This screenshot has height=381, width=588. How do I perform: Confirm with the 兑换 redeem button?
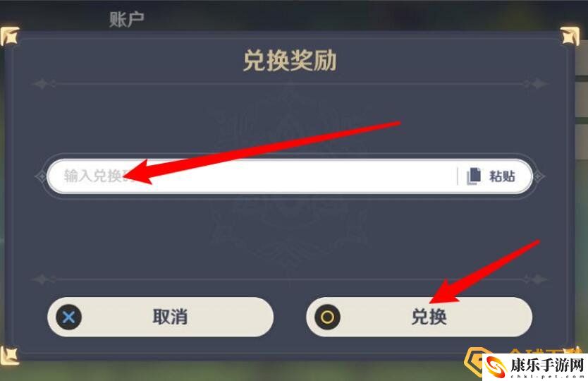419,317
